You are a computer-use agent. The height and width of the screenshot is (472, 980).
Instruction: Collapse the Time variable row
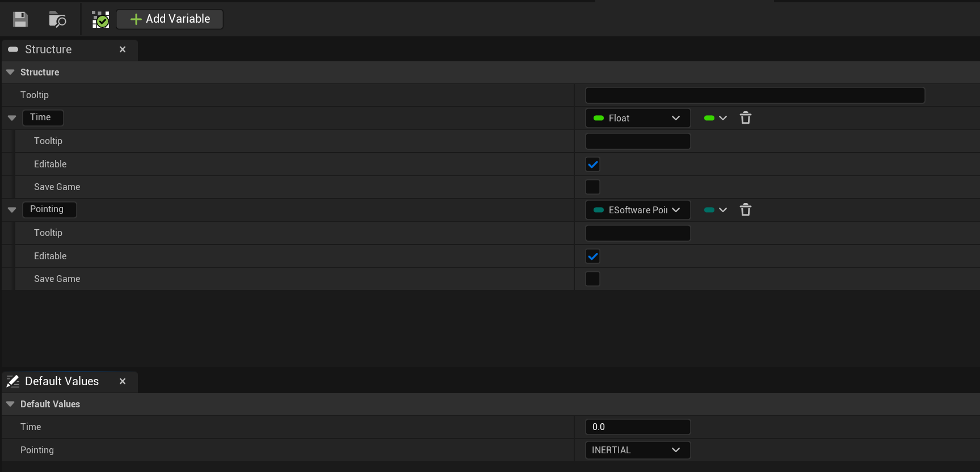pos(12,118)
